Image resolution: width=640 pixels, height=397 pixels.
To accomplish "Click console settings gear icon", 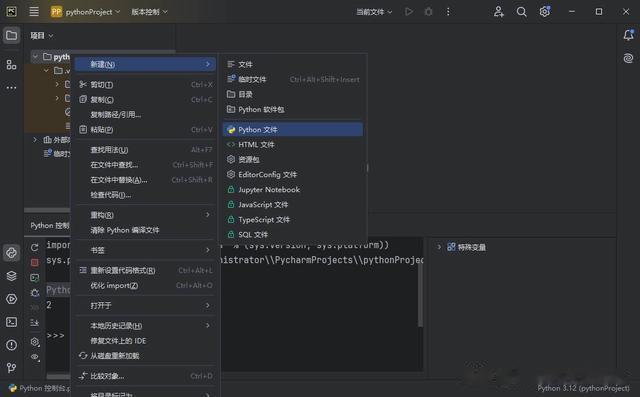I will coord(35,342).
